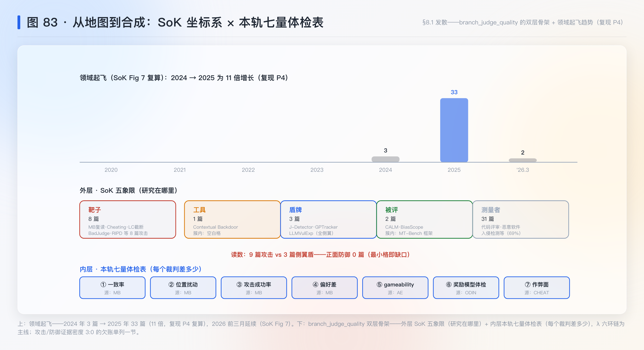Click the §8.1 发散 subtitle at top right
Viewport: 644px width, 350px height.
click(523, 22)
